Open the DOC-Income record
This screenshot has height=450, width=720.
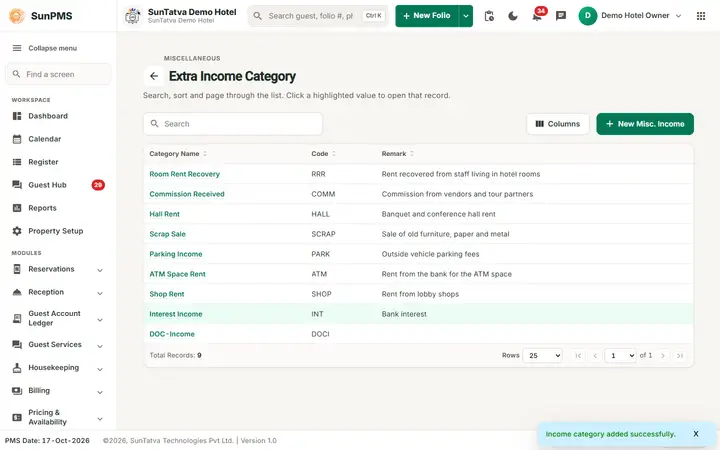point(172,334)
